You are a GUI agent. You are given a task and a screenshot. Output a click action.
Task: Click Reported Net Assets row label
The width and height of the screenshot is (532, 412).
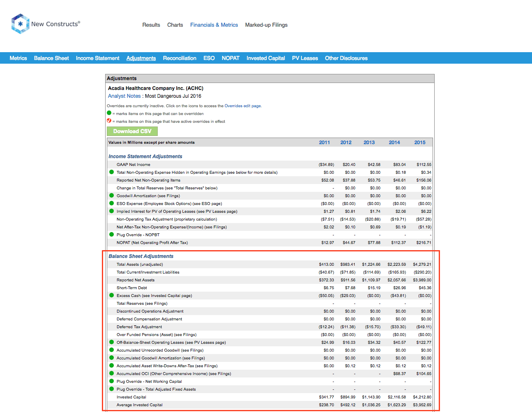pyautogui.click(x=136, y=280)
